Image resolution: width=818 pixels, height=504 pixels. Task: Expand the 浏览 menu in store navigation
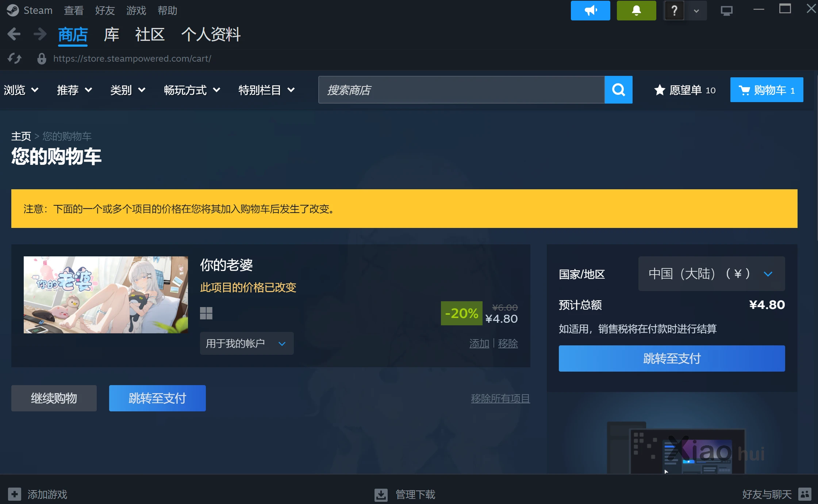[21, 90]
